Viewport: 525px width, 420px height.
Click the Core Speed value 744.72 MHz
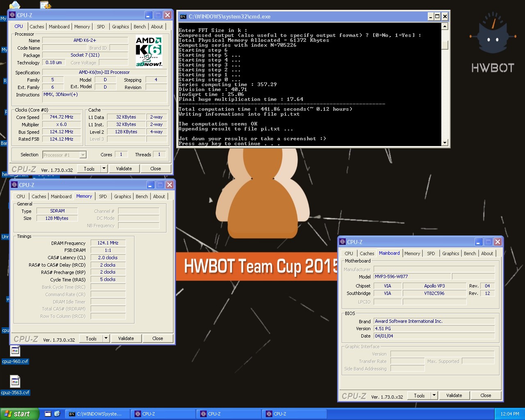[62, 117]
